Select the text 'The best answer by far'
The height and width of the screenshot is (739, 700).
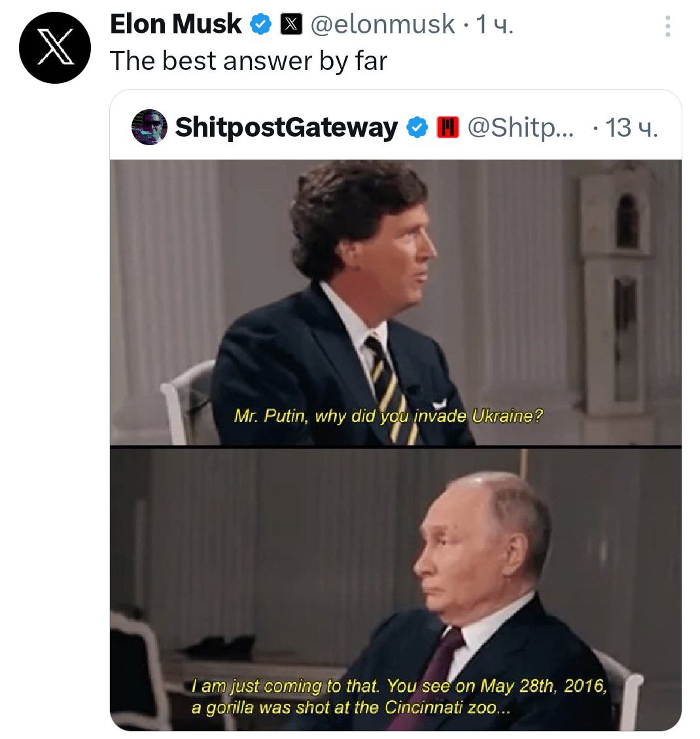click(x=249, y=61)
